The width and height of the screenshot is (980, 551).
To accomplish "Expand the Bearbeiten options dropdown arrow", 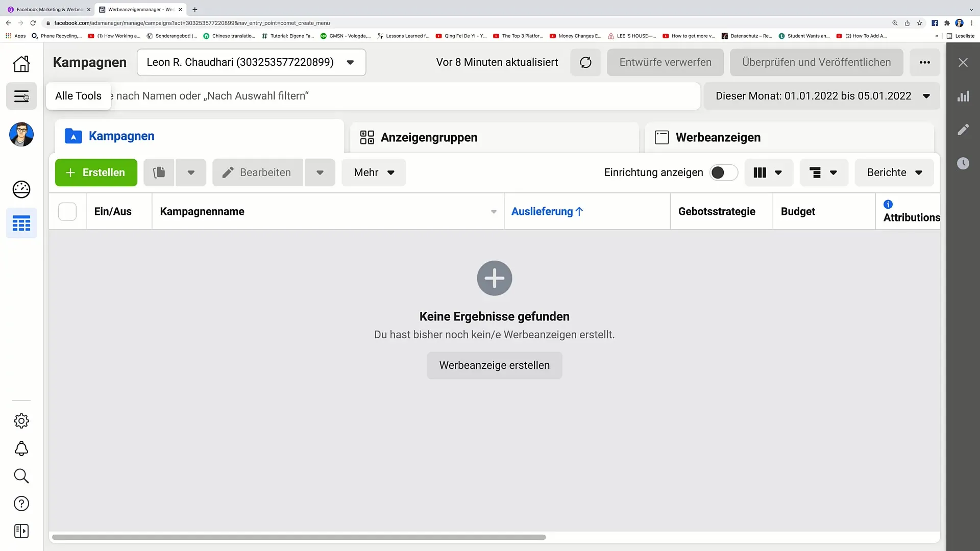I will [x=320, y=172].
